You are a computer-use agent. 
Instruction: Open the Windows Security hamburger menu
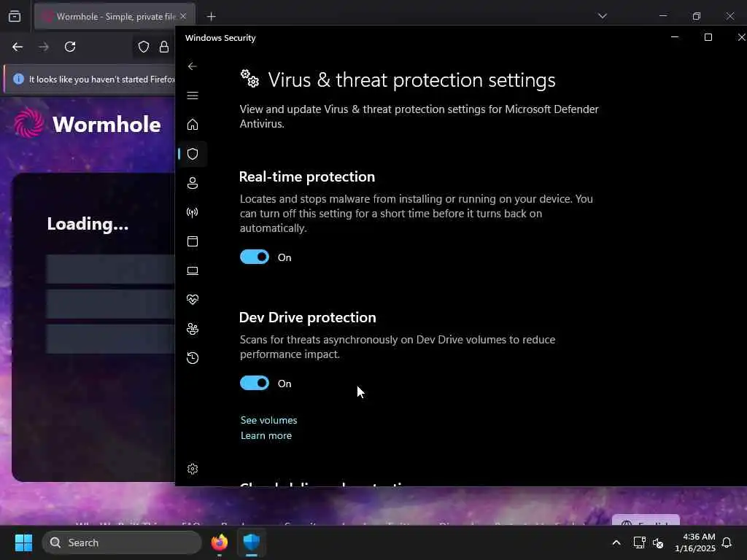pyautogui.click(x=193, y=96)
